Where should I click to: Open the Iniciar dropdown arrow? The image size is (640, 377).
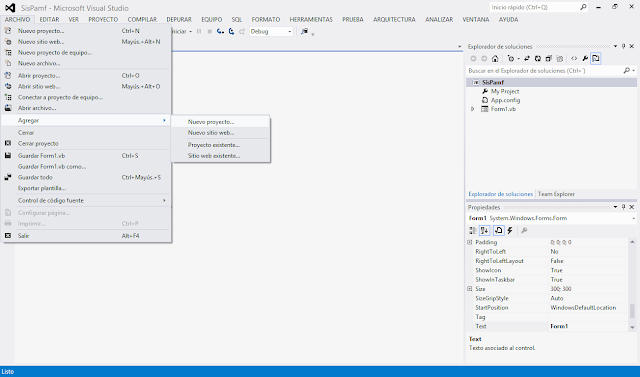tap(191, 31)
